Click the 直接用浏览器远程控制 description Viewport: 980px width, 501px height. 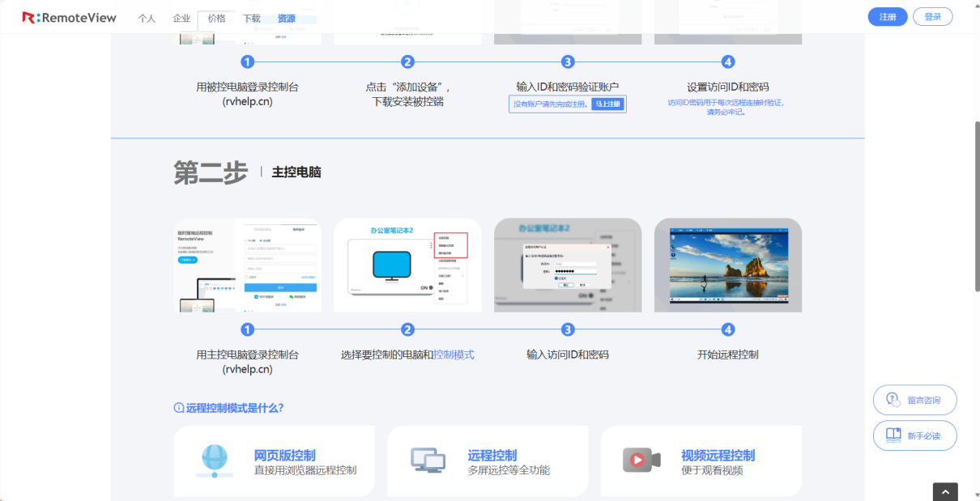pos(305,470)
